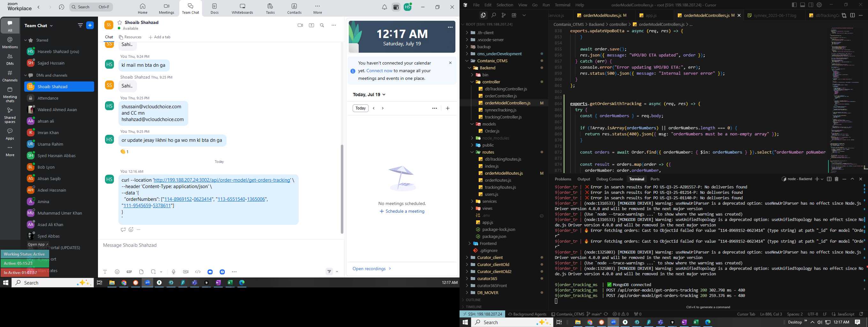Open recordings link
The width and height of the screenshot is (868, 327).
(372, 269)
